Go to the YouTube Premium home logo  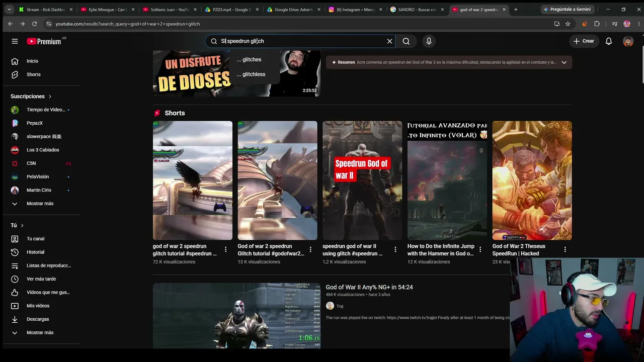click(44, 41)
